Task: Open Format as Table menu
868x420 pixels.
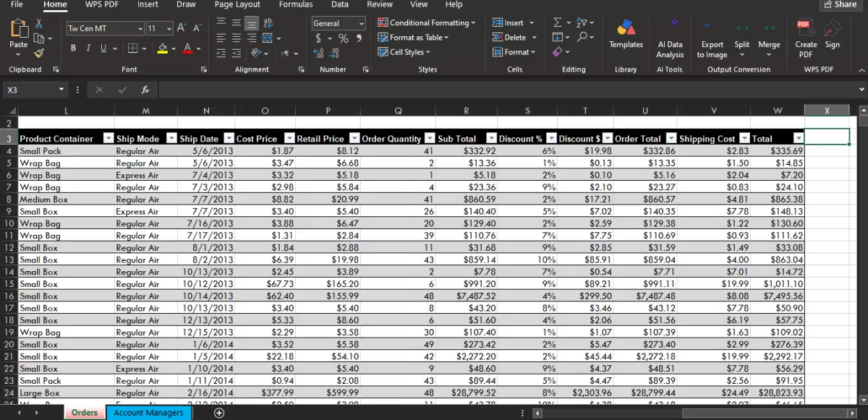Action: coord(414,38)
